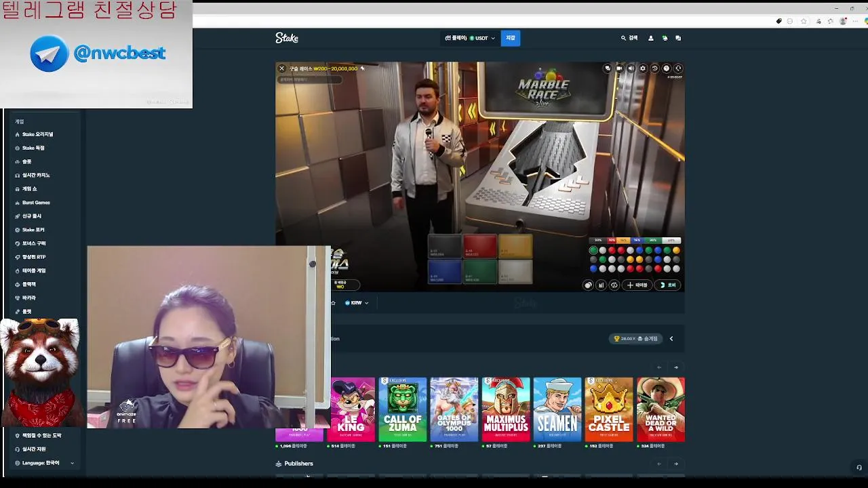Screen dimensions: 868x488
Task: Open 신규 출시 in sidebar
Action: click(32, 216)
